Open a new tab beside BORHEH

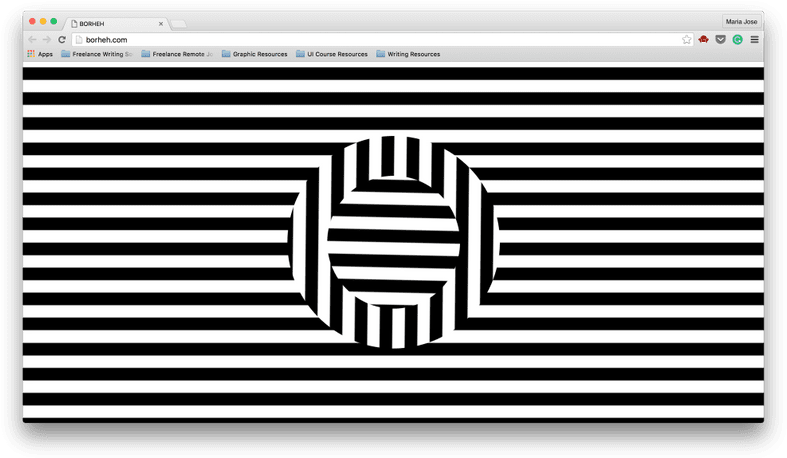click(179, 23)
